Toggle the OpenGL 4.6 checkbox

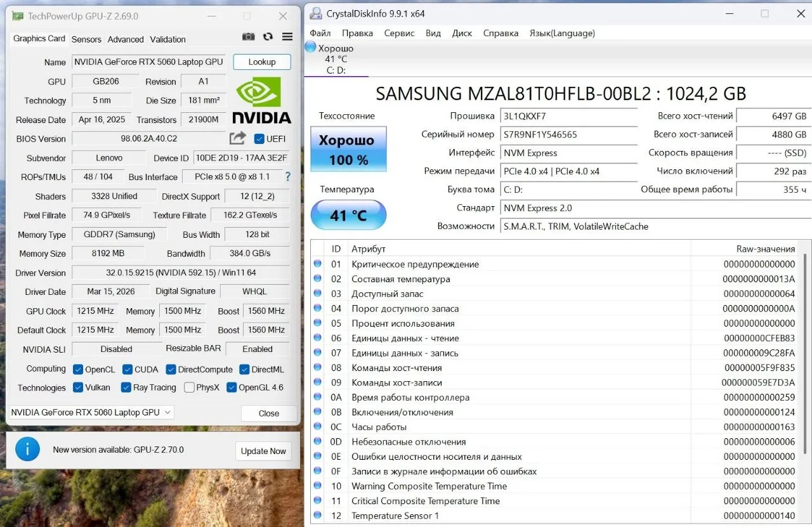(232, 387)
